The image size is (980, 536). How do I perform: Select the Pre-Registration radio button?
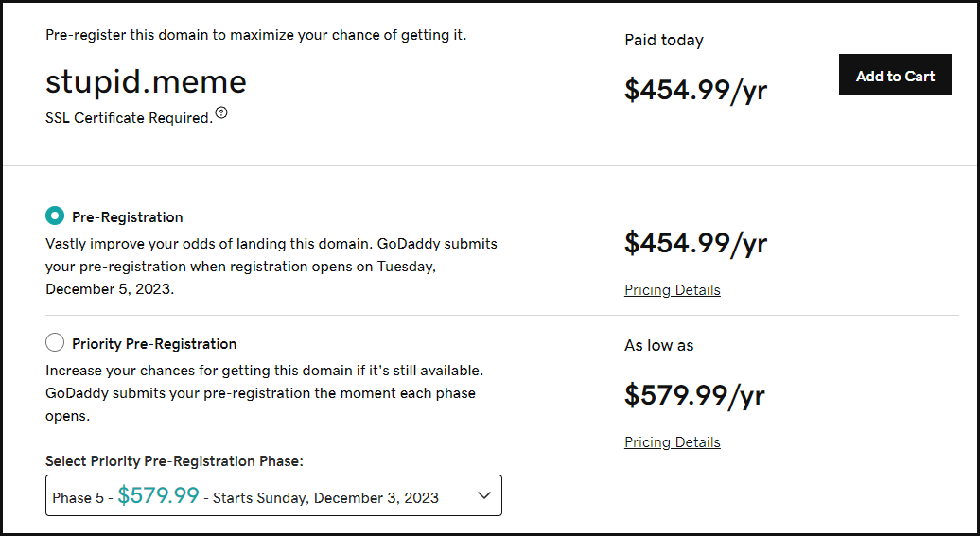(55, 216)
